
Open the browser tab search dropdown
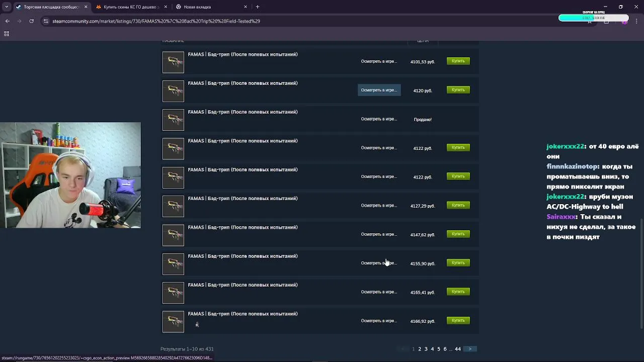[x=7, y=7]
